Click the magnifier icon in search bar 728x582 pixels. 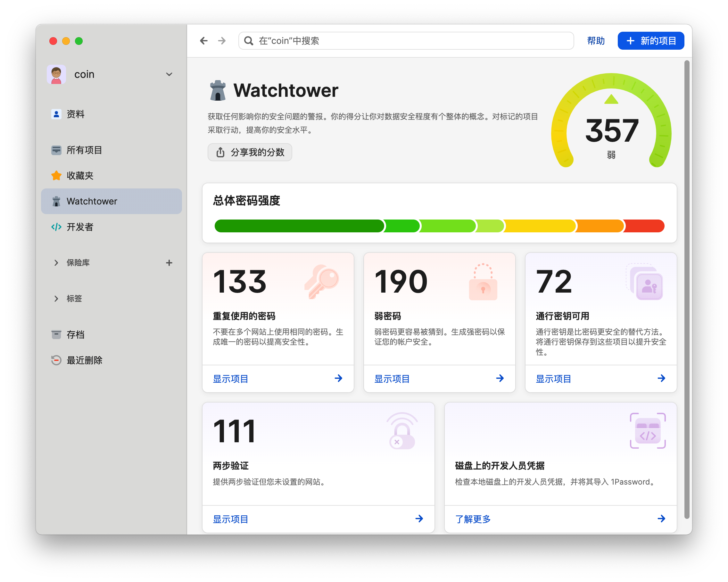coord(249,41)
